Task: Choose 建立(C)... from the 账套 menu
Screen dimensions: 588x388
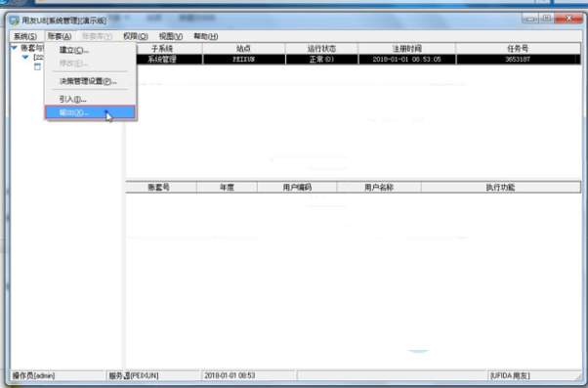Action: (90, 50)
